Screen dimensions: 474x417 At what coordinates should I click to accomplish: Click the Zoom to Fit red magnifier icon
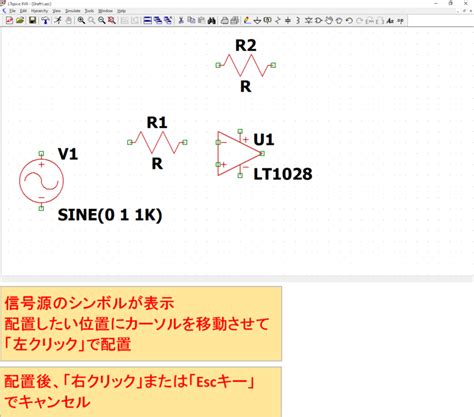112,21
